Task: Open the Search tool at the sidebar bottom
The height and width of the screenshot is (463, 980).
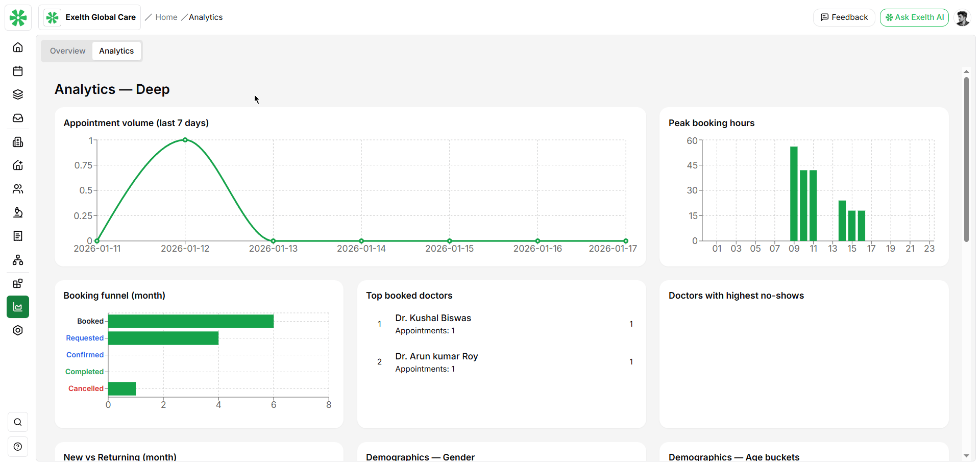Action: click(18, 422)
